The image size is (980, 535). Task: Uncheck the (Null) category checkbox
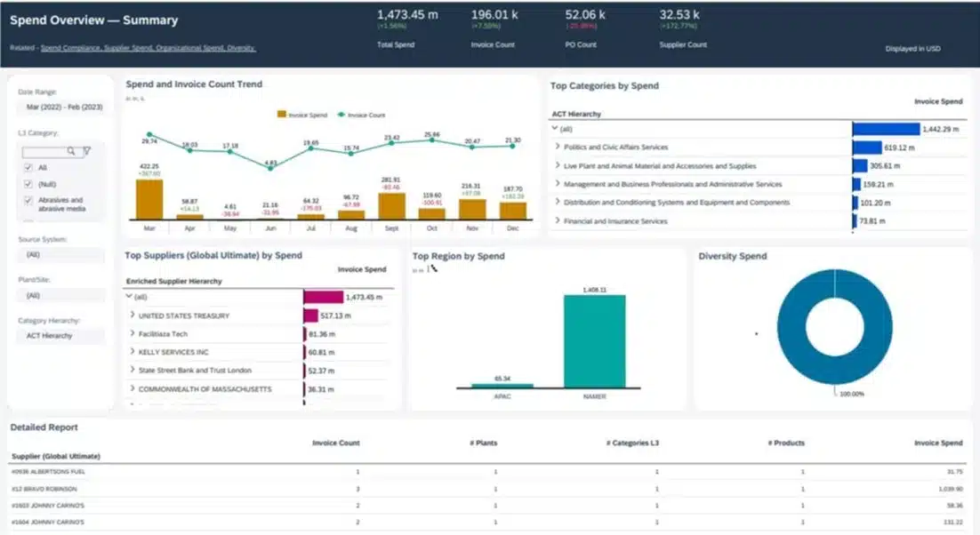(x=28, y=184)
